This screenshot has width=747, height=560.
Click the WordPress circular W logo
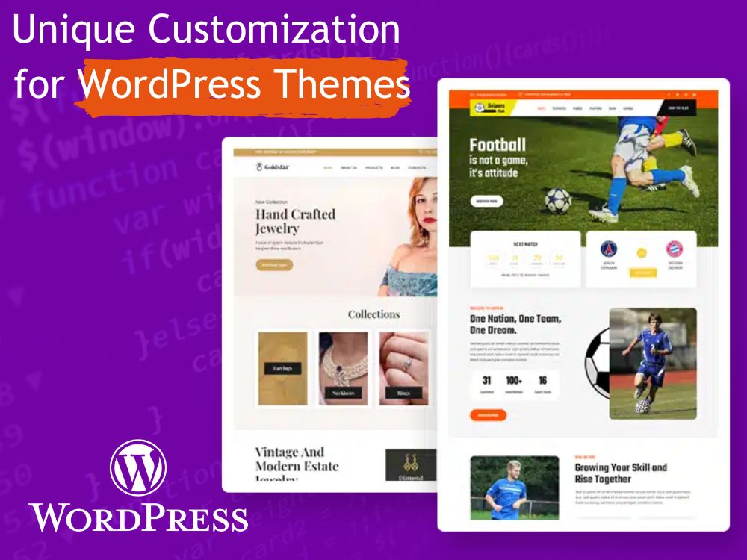pyautogui.click(x=138, y=467)
